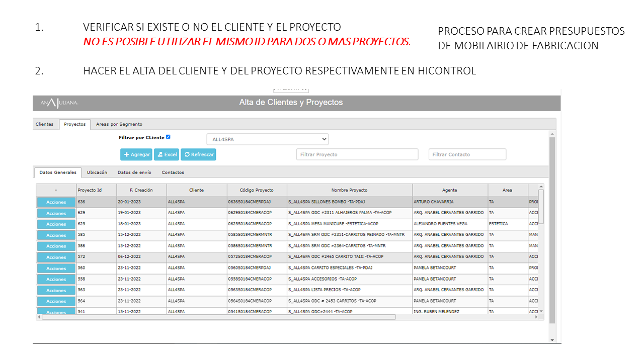Click inside the Filtrar Proyecto field
The height and width of the screenshot is (362, 644).
(x=357, y=154)
